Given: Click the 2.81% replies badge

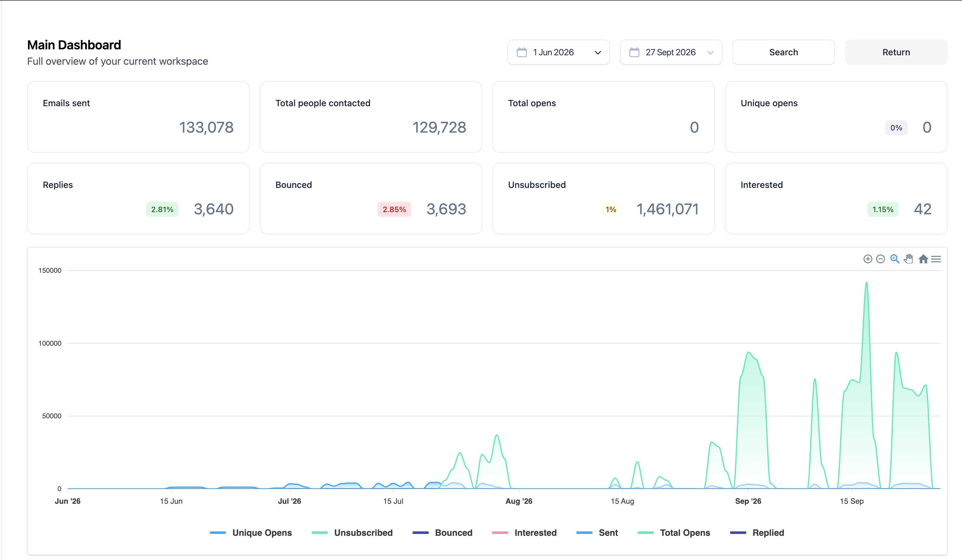Looking at the screenshot, I should tap(162, 209).
